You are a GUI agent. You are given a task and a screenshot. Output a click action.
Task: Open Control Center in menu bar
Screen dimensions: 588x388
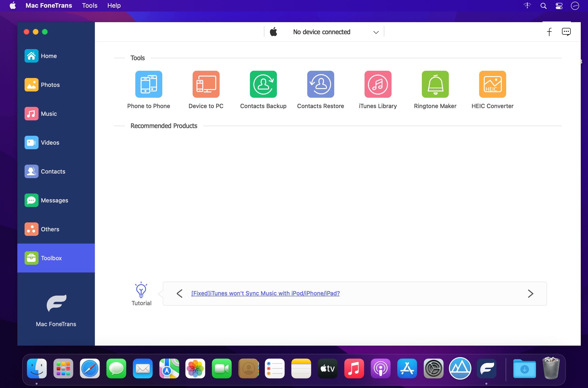pos(559,6)
